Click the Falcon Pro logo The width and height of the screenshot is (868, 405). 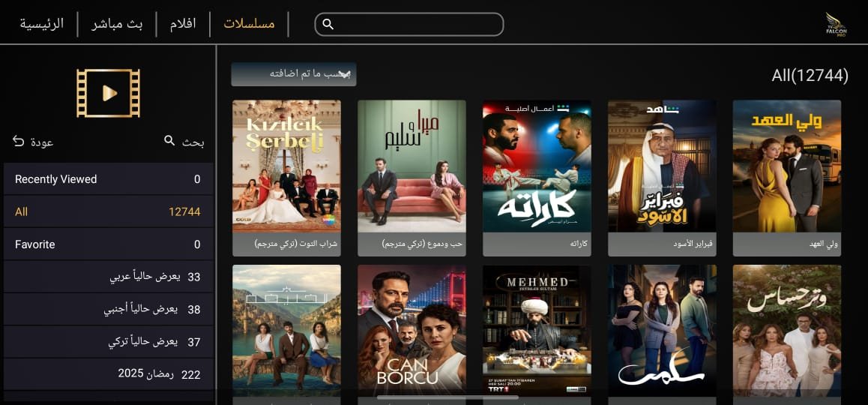tap(836, 25)
